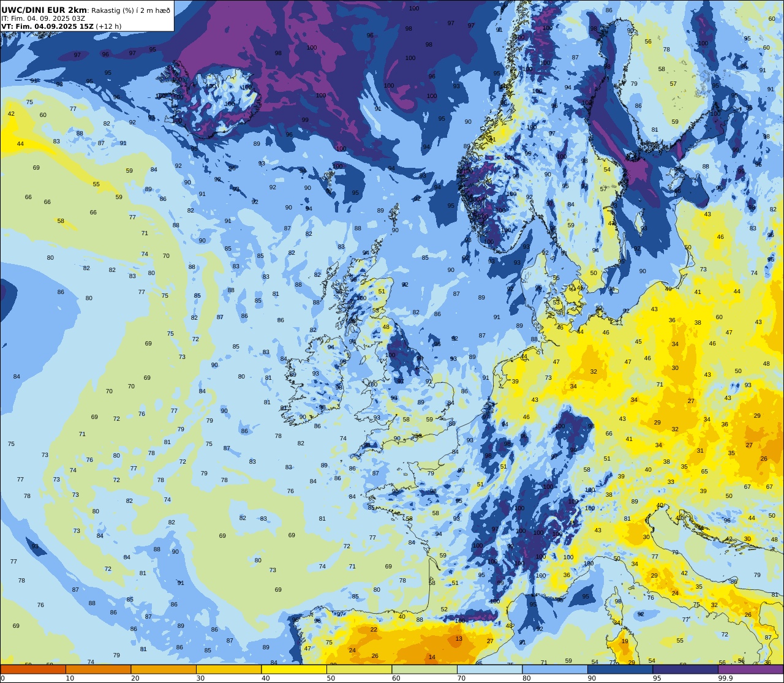
Task: Click the legend swatch between 10 and 20
Action: pos(98,670)
